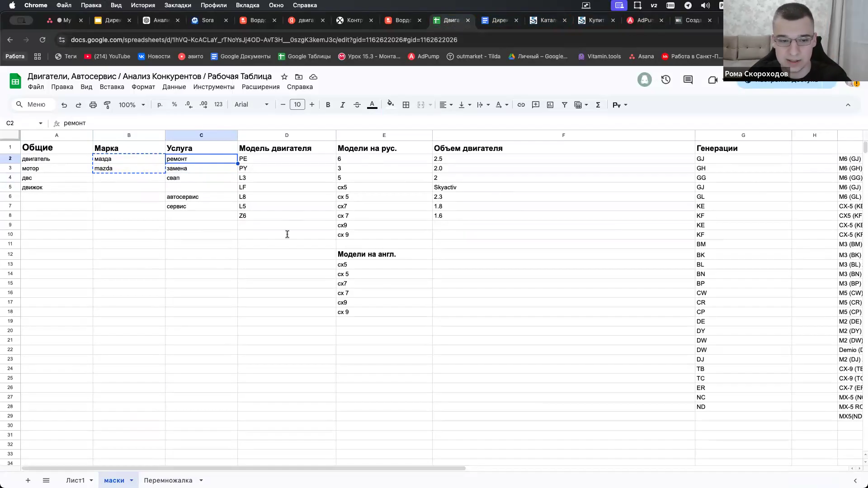Format as percent
This screenshot has width=868, height=488.
click(x=175, y=105)
